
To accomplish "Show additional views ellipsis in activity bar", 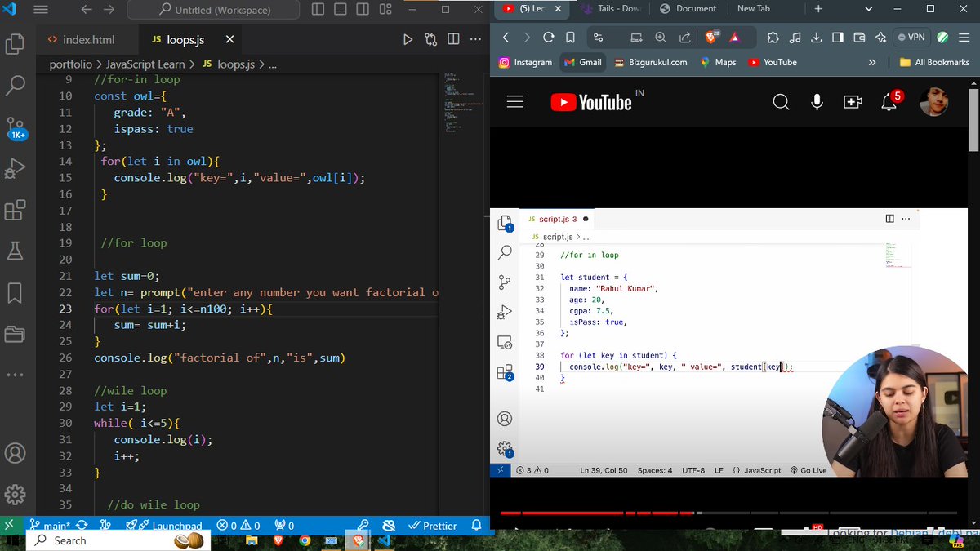I will [x=15, y=375].
